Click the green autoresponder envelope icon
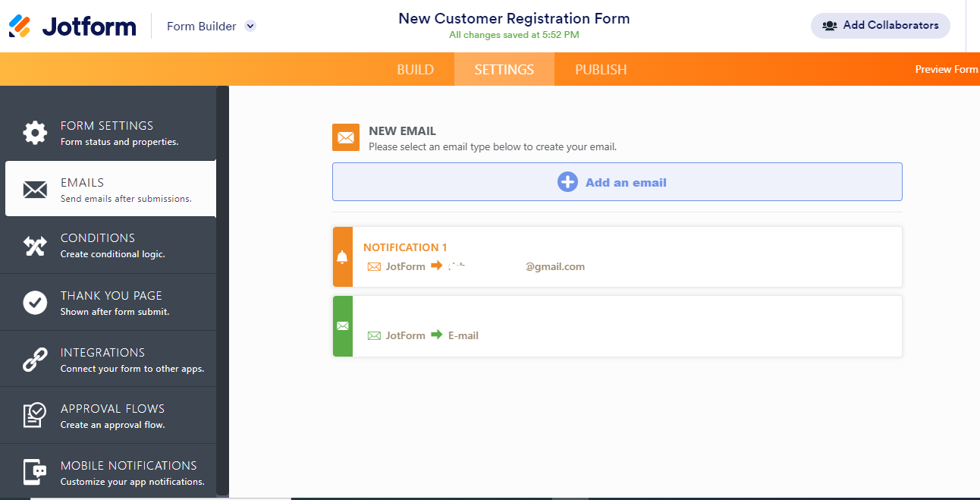The width and height of the screenshot is (980, 500). tap(342, 326)
